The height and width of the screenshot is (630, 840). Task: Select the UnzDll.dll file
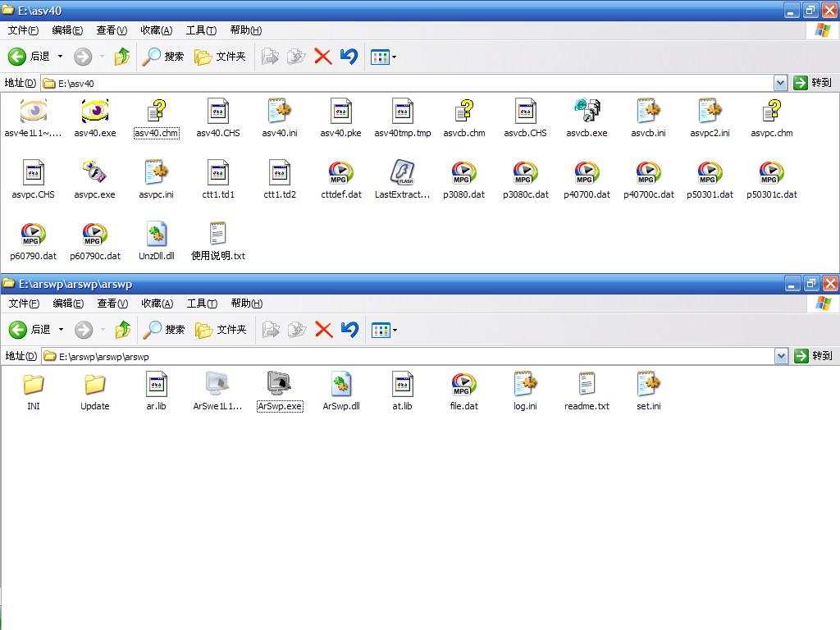click(x=156, y=235)
